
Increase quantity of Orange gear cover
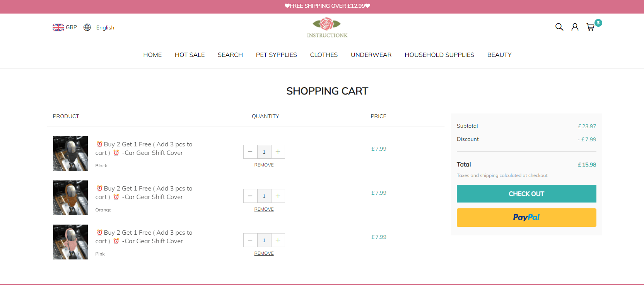pos(278,196)
